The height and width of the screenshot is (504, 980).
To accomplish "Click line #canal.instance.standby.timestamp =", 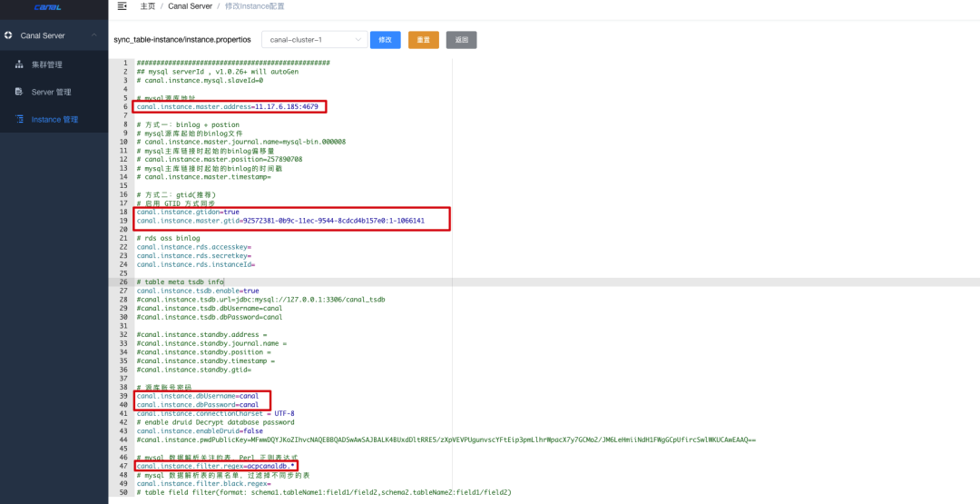I will click(206, 361).
